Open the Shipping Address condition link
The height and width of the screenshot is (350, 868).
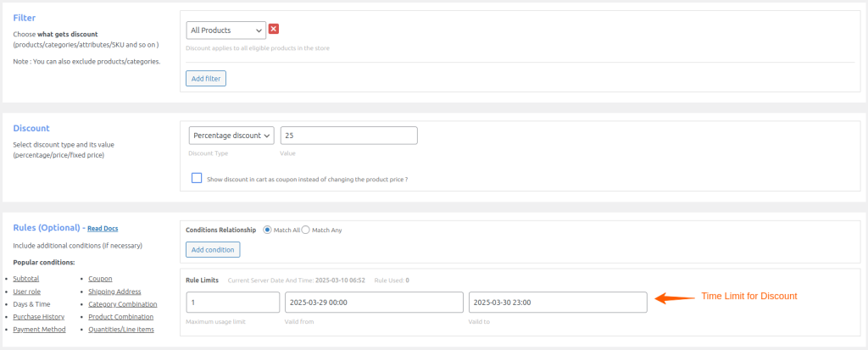click(x=114, y=292)
